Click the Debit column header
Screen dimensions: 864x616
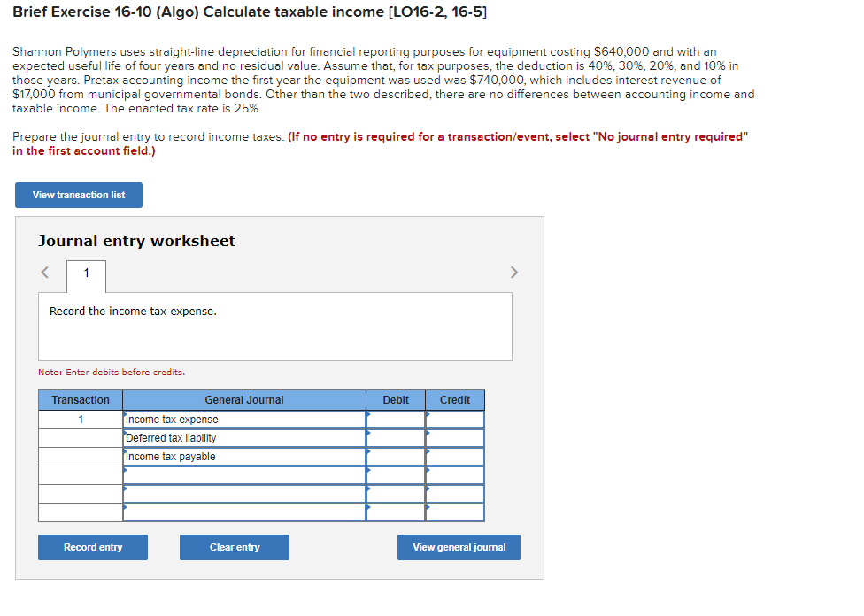pyautogui.click(x=395, y=399)
